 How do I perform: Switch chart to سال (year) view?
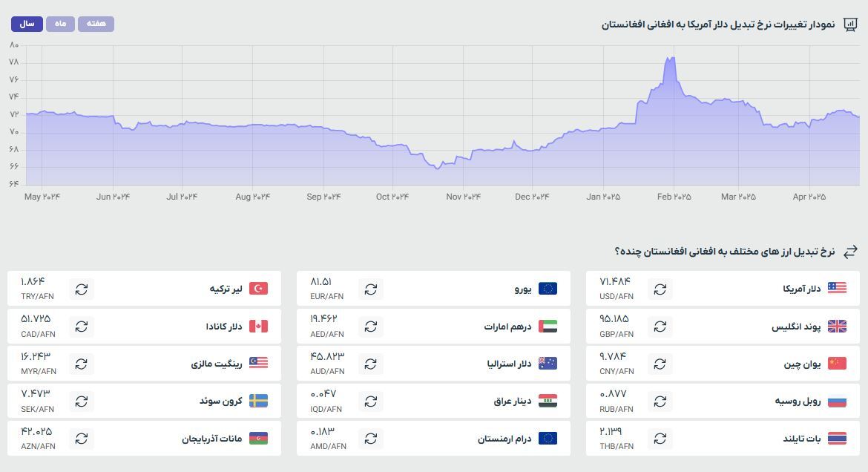click(26, 23)
